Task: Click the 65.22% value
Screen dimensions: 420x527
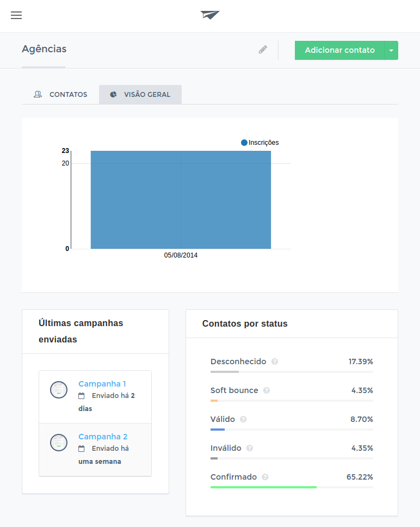Action: pyautogui.click(x=360, y=477)
